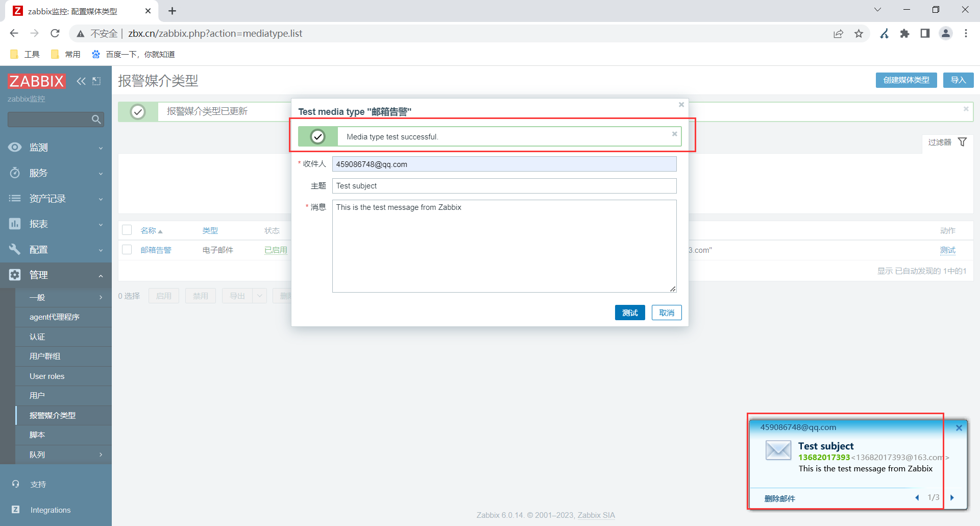
Task: Go to previous mail in the popup
Action: tap(917, 497)
